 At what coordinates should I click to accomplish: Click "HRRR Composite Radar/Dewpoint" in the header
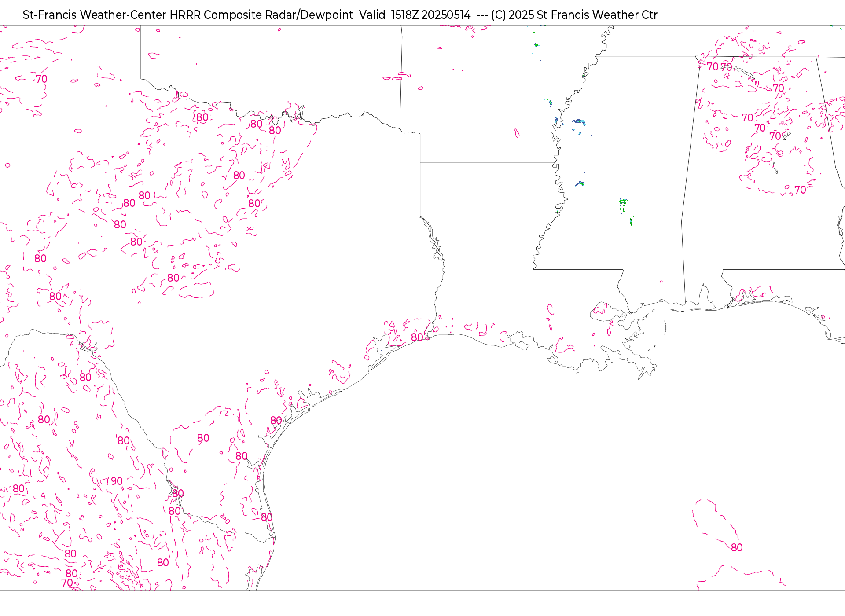coord(261,15)
